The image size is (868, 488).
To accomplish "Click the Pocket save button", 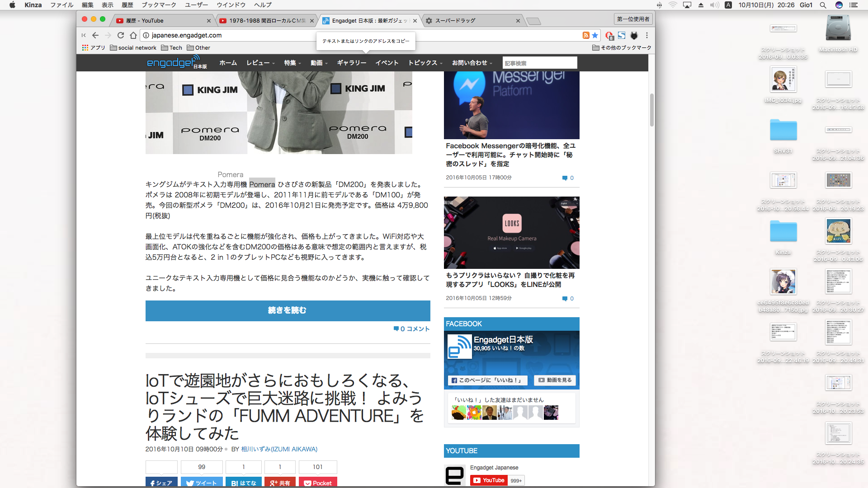I will (318, 483).
